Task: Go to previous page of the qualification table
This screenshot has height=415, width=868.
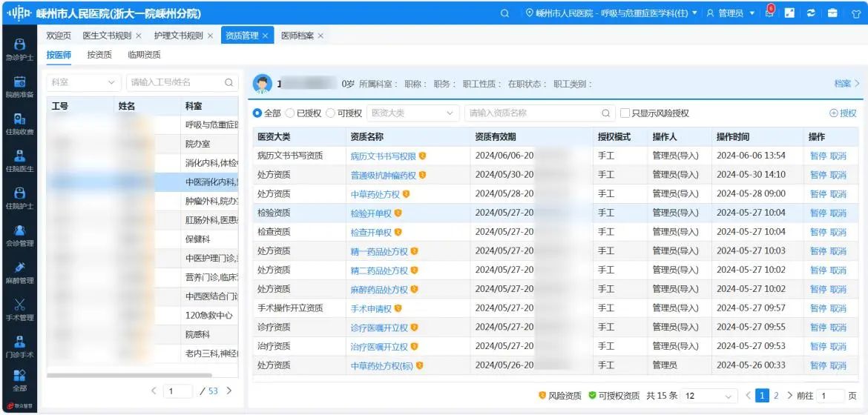Action: (748, 395)
